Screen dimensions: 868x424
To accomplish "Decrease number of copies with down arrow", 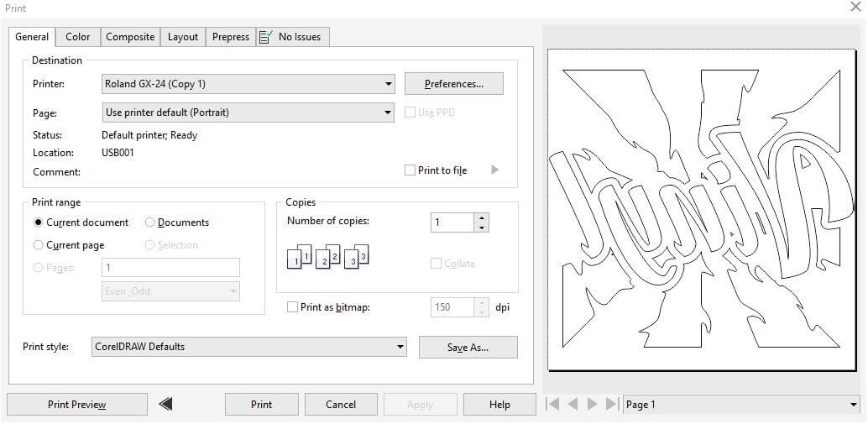I will click(x=480, y=228).
